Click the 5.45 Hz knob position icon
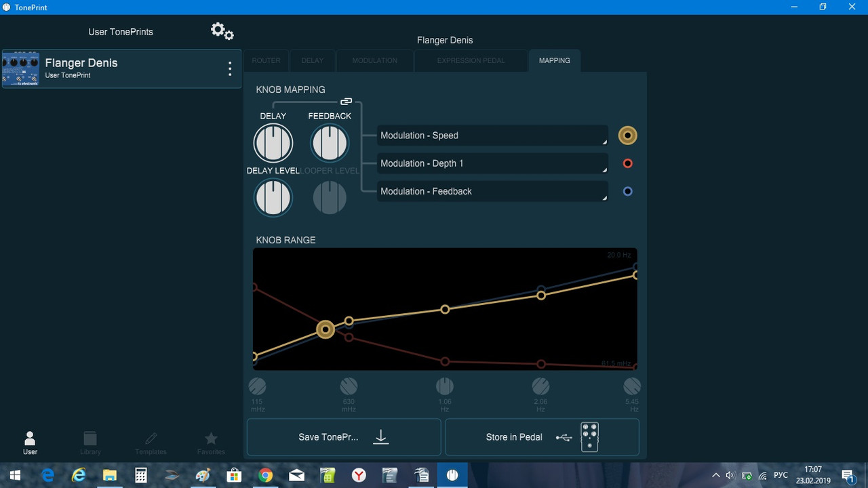 tap(632, 386)
